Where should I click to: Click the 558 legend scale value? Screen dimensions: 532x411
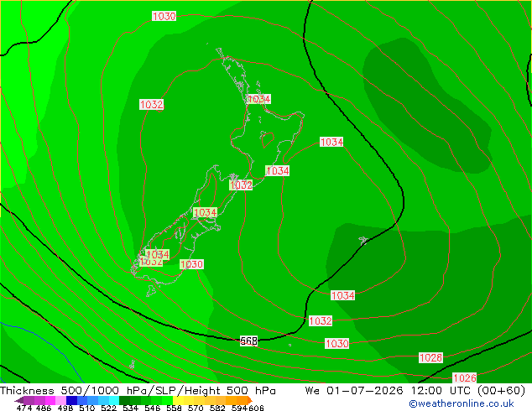[x=174, y=408]
